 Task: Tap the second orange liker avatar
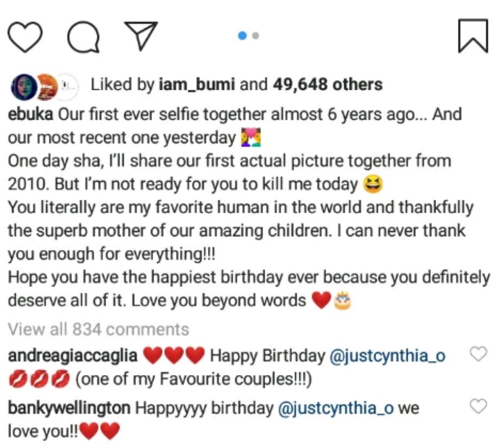46,86
